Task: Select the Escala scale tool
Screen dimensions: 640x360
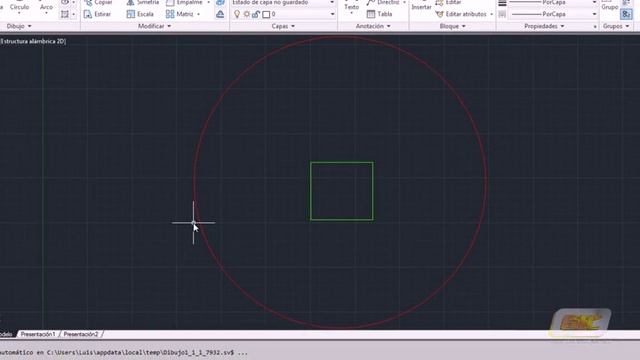Action: pyautogui.click(x=140, y=14)
